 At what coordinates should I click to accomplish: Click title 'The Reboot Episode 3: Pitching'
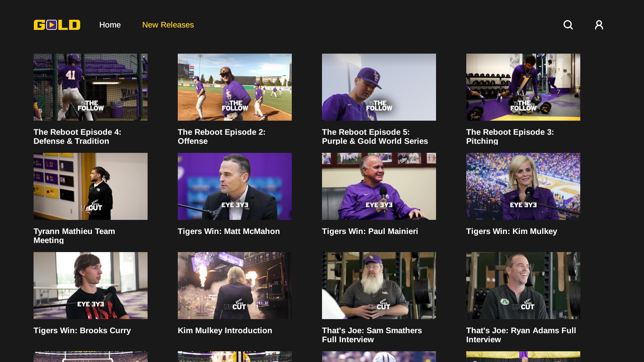tap(510, 136)
